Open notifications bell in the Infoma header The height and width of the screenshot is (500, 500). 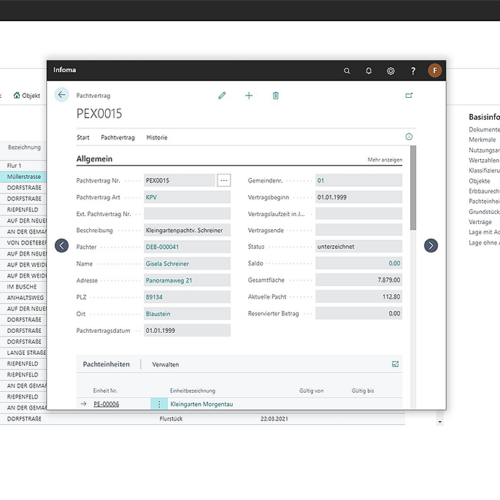(369, 71)
